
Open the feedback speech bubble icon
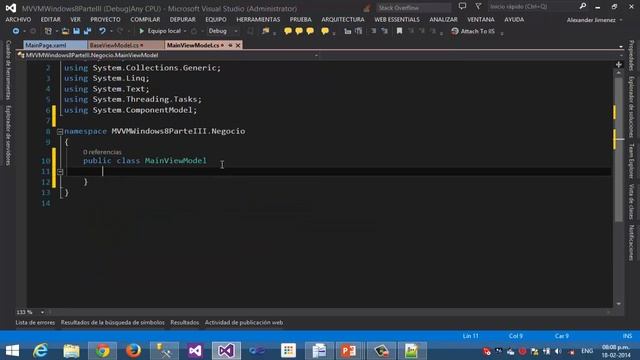click(x=462, y=6)
